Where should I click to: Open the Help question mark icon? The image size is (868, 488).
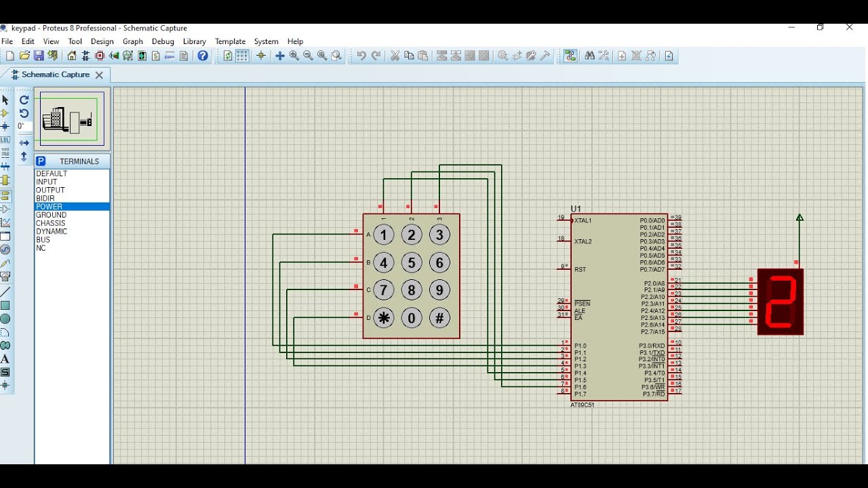click(203, 56)
